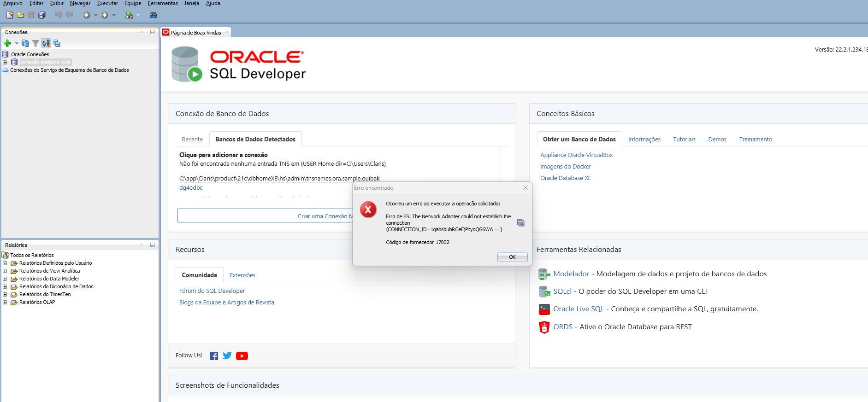Image resolution: width=868 pixels, height=402 pixels.
Task: Click the ORDS red icon
Action: [x=544, y=327]
